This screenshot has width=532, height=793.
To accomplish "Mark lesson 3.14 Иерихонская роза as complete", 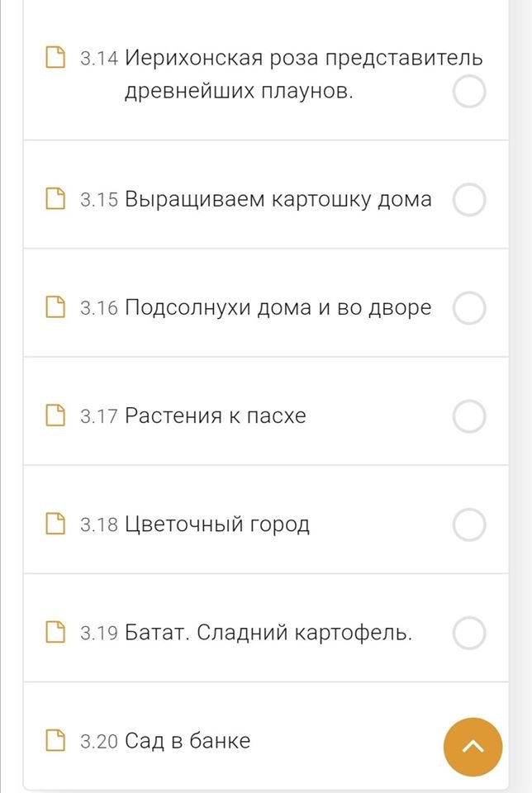I will (469, 92).
